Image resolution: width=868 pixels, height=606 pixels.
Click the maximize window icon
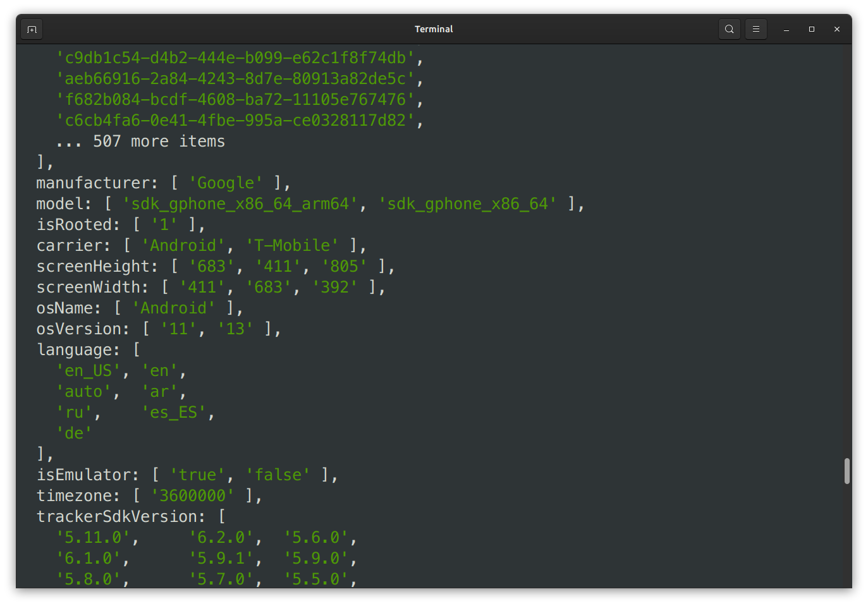tap(811, 29)
